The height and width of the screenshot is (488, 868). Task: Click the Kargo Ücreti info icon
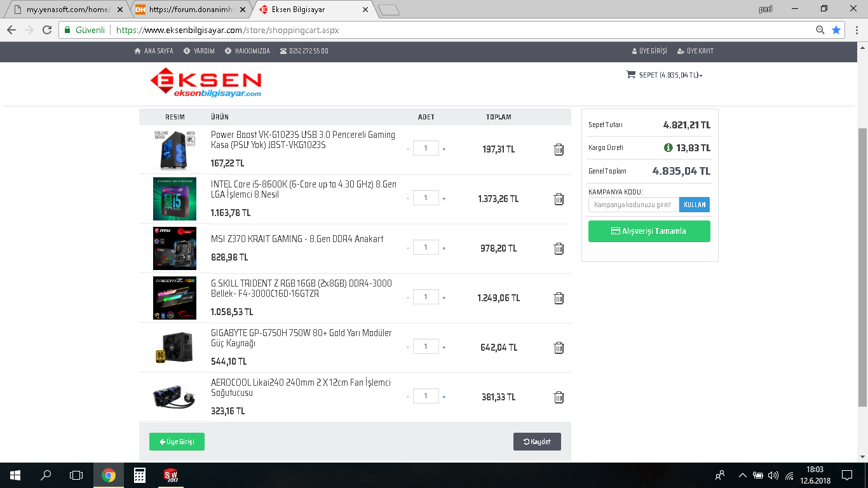click(x=668, y=147)
